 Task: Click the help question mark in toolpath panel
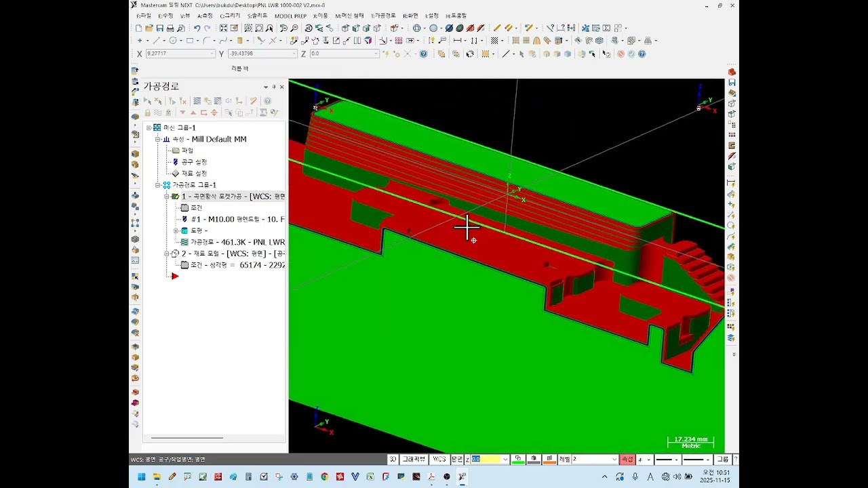click(267, 101)
